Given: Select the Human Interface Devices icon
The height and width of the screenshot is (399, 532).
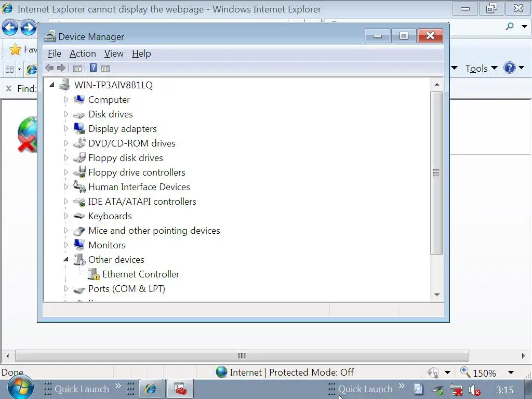Looking at the screenshot, I should click(79, 187).
